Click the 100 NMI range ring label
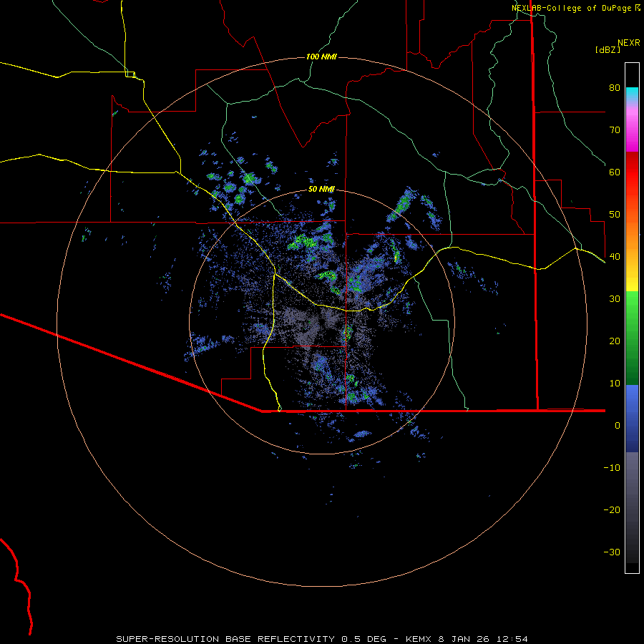 pyautogui.click(x=321, y=57)
